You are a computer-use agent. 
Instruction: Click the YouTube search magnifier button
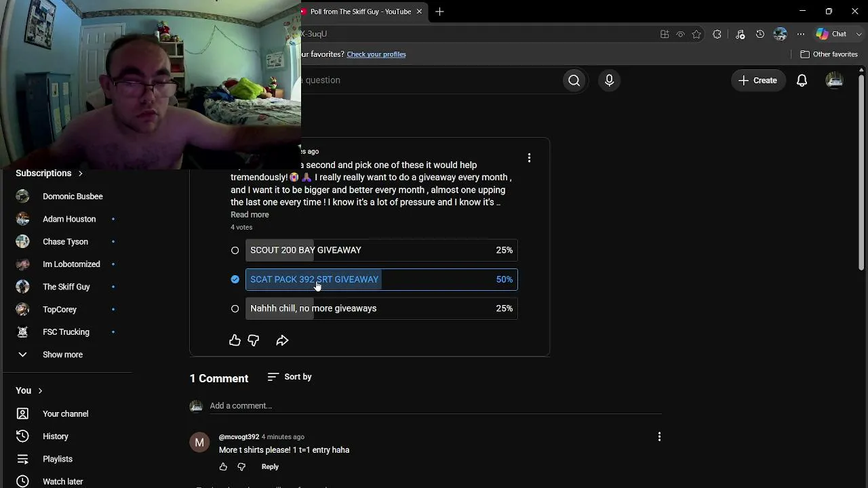[574, 81]
